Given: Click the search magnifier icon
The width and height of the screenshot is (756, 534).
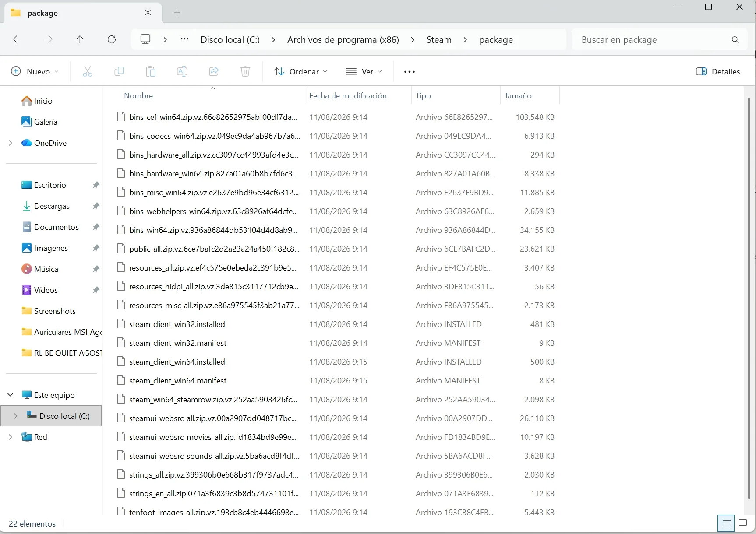Looking at the screenshot, I should tap(735, 40).
